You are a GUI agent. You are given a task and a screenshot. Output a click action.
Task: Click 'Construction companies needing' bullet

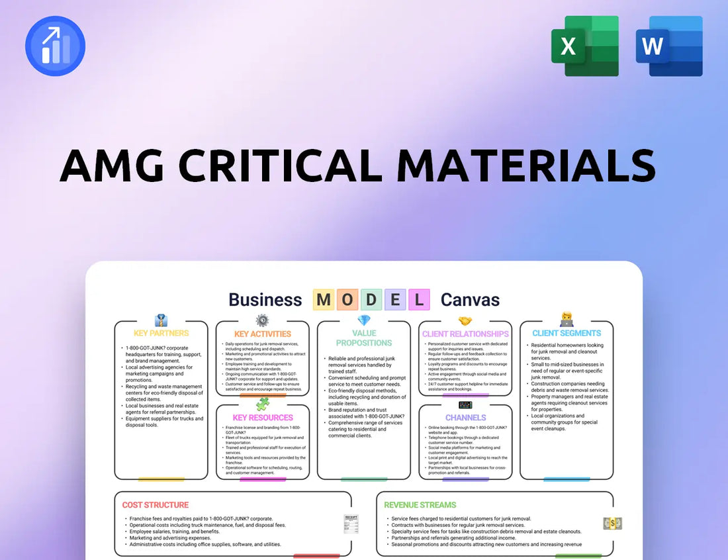569,387
